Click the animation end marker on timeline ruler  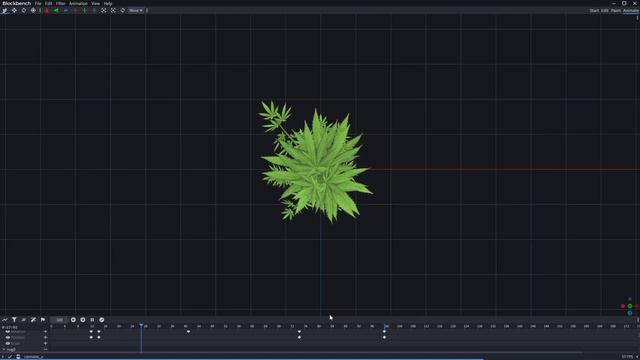pyautogui.click(x=384, y=326)
